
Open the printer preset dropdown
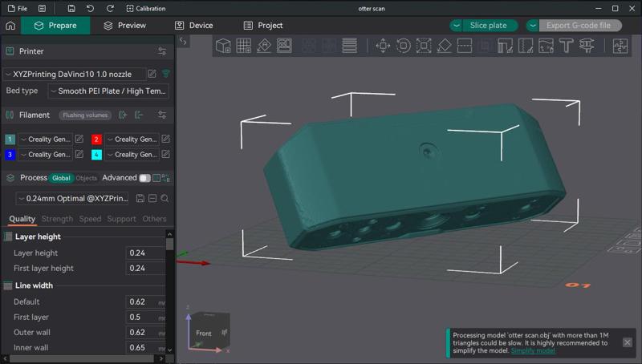click(x=75, y=74)
